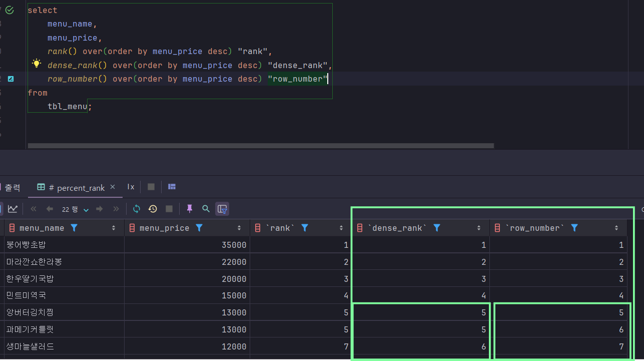
Task: Click dense_rank() function in the SQL query
Action: pos(78,65)
